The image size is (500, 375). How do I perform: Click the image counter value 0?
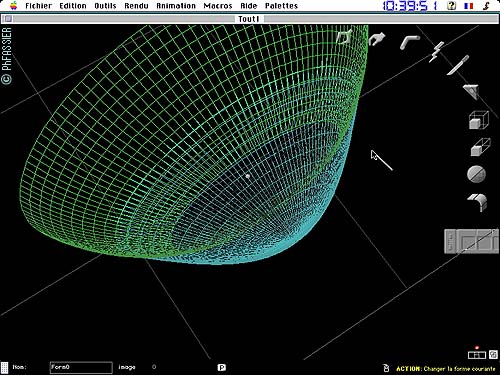[x=154, y=367]
